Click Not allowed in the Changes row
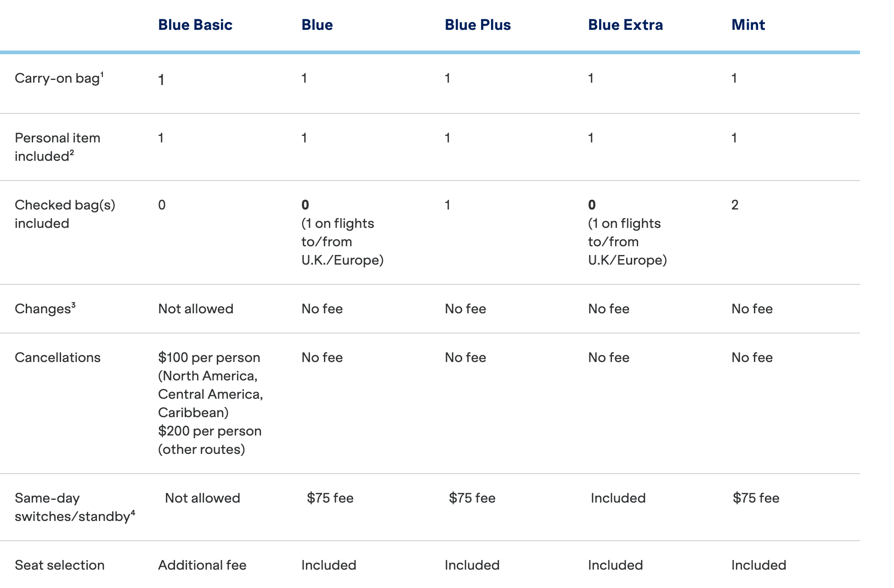The width and height of the screenshot is (894, 588). (x=196, y=309)
